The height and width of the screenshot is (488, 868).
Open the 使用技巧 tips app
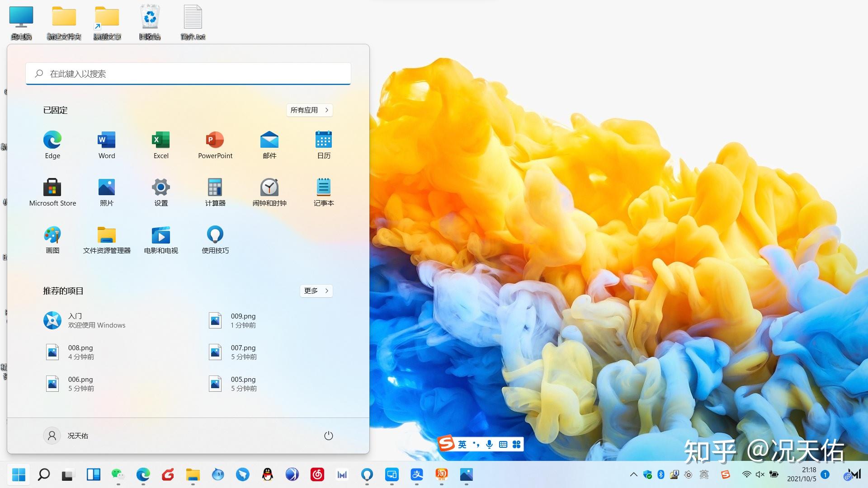(215, 240)
